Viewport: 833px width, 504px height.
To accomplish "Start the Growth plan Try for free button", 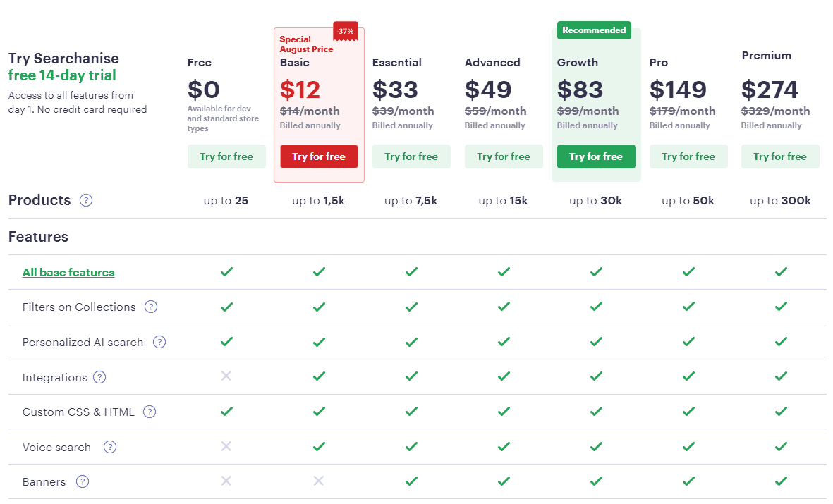I will click(596, 156).
